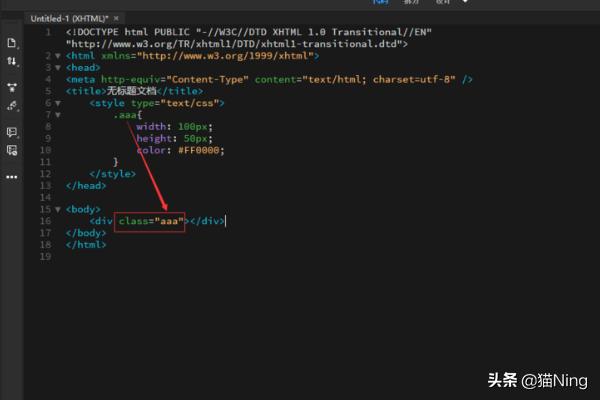Click the Format Source Code icon
The height and width of the screenshot is (400, 600).
pos(12,105)
